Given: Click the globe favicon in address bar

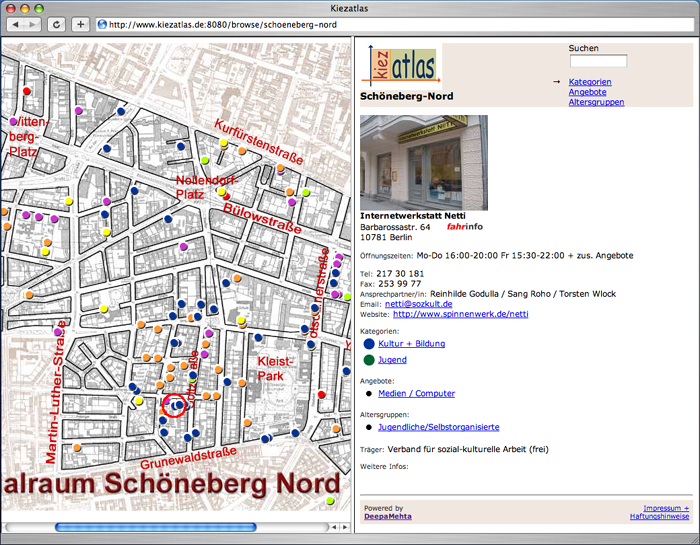Looking at the screenshot, I should [x=102, y=25].
